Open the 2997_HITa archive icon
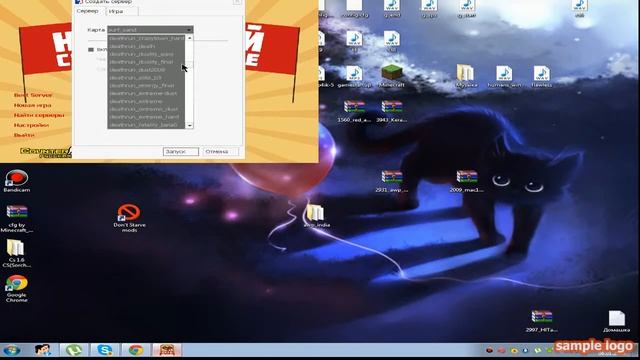This screenshot has height=360, width=640. pos(542,321)
